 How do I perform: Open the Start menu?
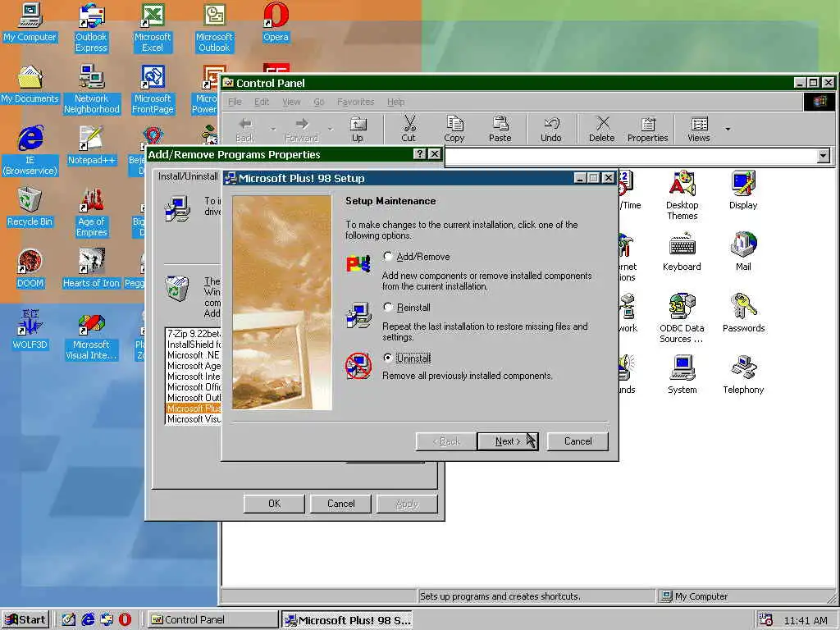tap(25, 620)
